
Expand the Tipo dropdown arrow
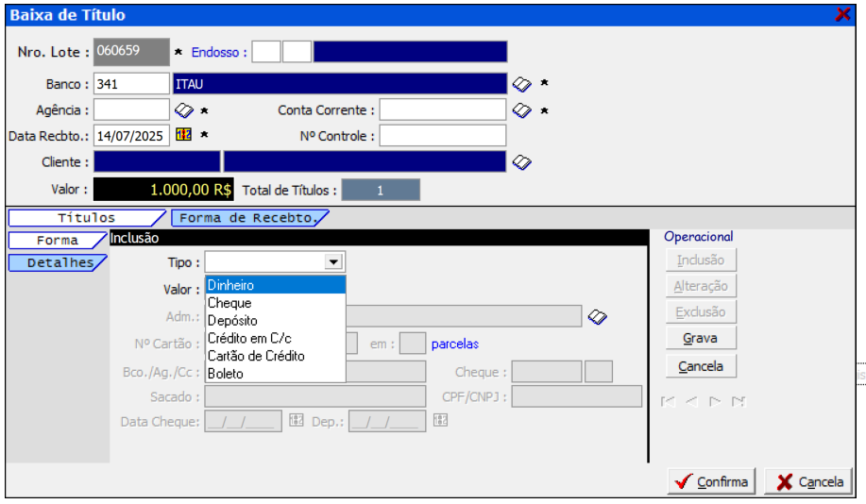(x=332, y=262)
